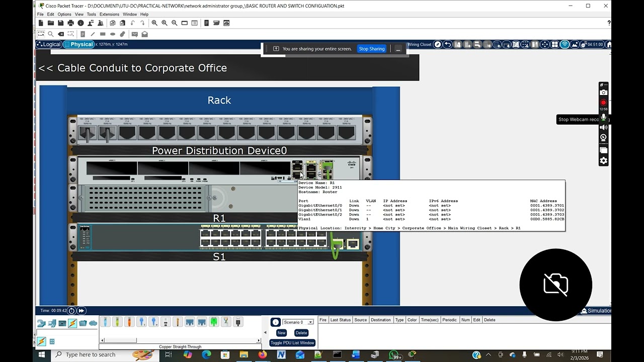Viewport: 644px width, 362px height.
Task: Collapse PDU panel with left arrow expander
Action: pyautogui.click(x=265, y=332)
